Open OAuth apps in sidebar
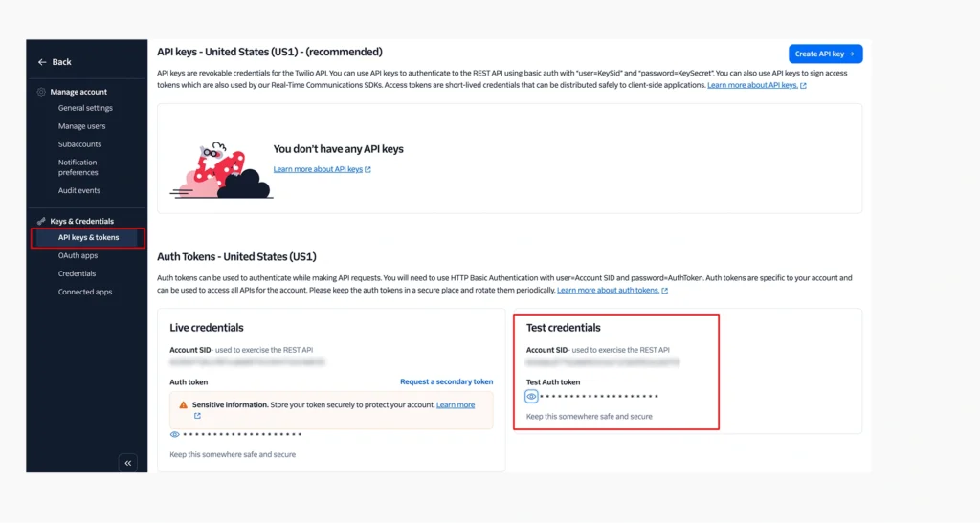Image resolution: width=980 pixels, height=523 pixels. click(x=78, y=256)
